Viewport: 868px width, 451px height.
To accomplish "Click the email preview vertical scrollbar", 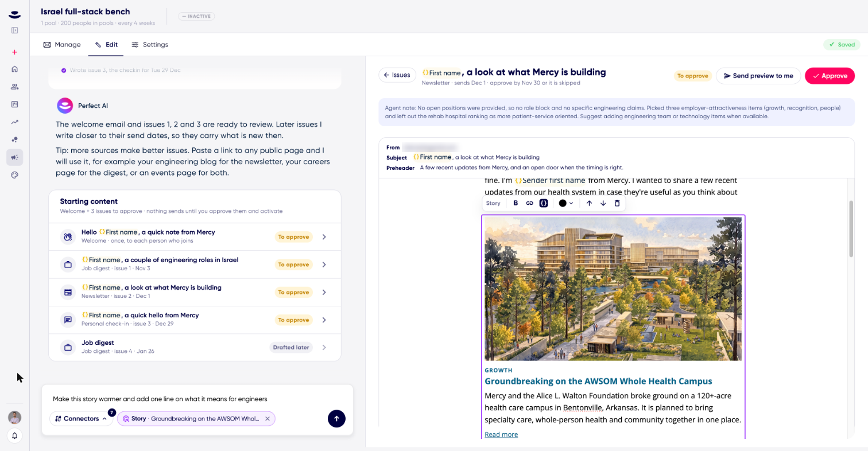I will point(851,228).
